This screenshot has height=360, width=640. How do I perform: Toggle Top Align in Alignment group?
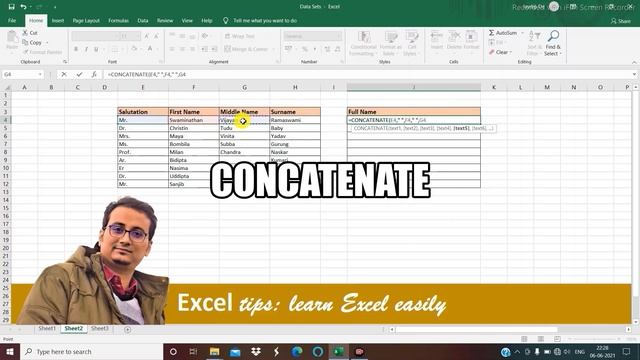pos(172,36)
